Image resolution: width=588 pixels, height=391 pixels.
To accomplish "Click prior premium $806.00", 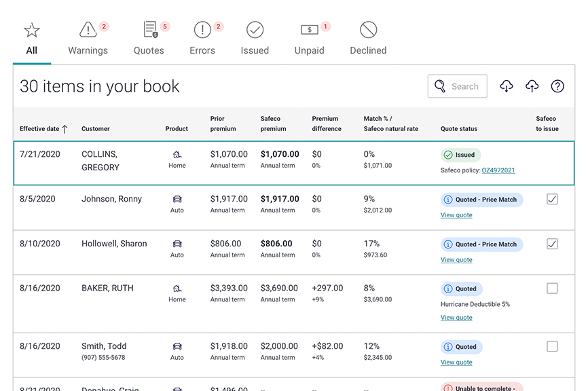I will 225,244.
